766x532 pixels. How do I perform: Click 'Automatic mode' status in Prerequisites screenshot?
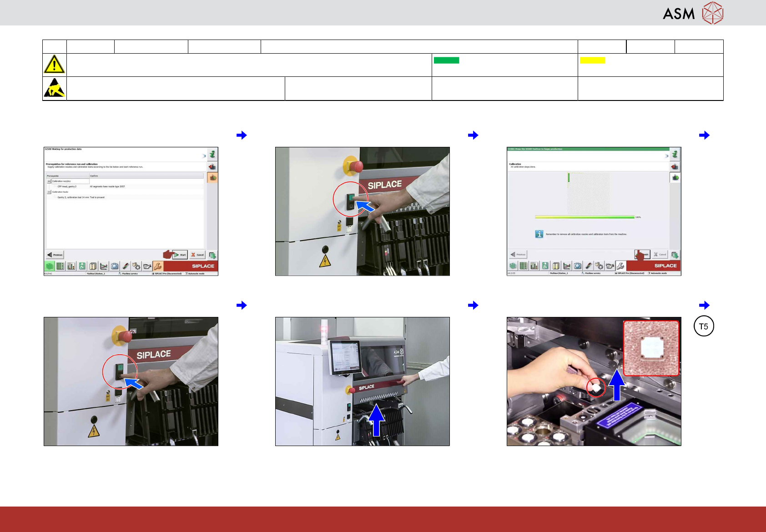tap(195, 274)
